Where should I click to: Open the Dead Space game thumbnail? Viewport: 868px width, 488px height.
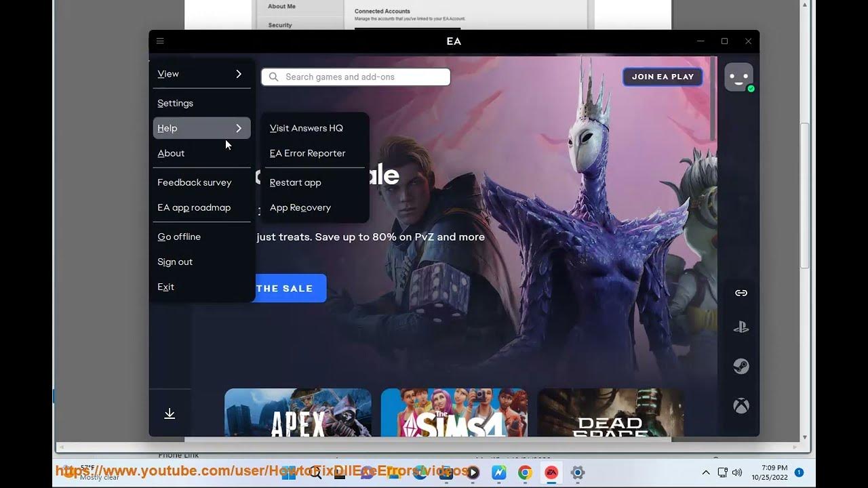(x=610, y=412)
